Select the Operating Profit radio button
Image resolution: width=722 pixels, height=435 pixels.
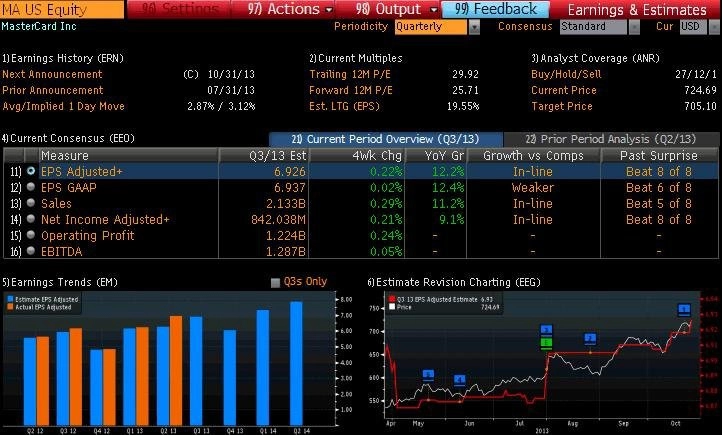pos(31,235)
